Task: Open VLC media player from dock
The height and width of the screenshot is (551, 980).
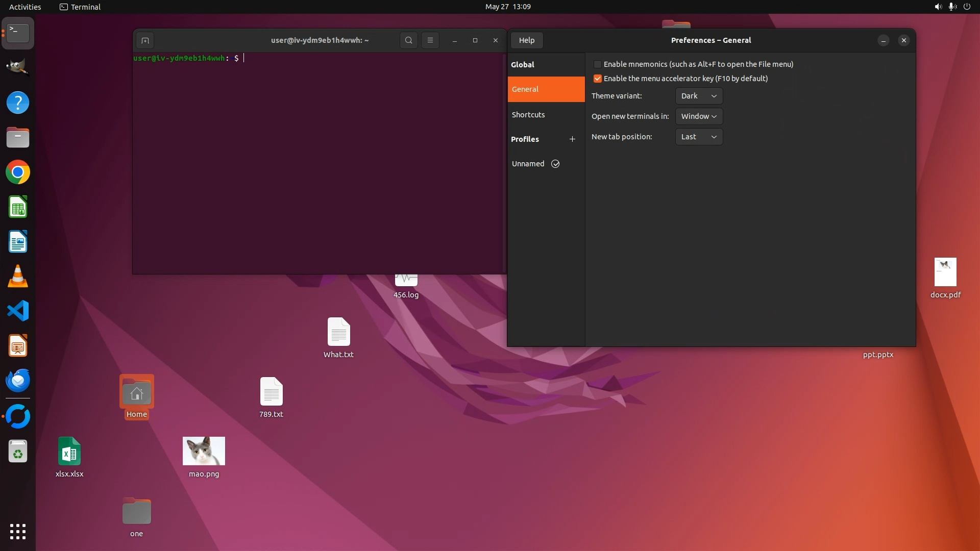Action: 18,277
